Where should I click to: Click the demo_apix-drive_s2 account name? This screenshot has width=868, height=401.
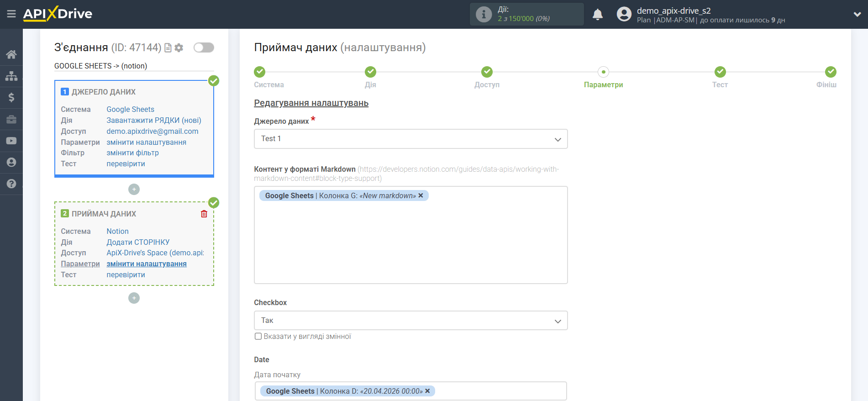tap(673, 11)
